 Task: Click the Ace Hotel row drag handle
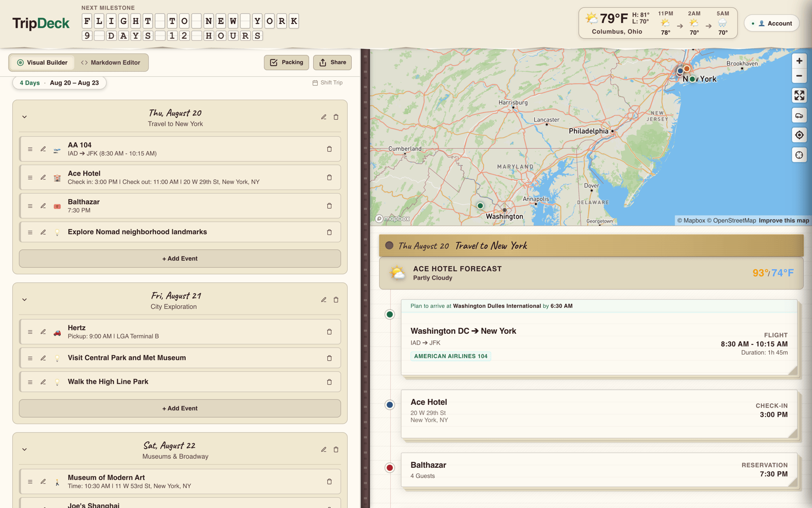click(30, 177)
